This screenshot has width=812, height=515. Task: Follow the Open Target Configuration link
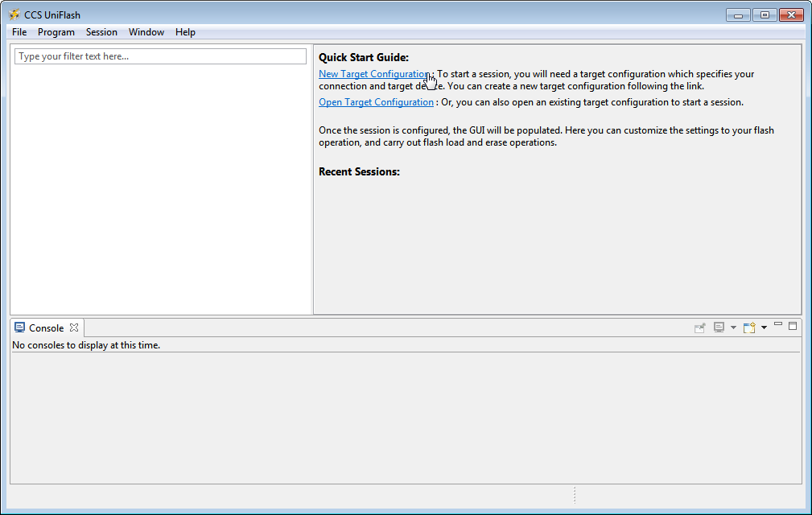pyautogui.click(x=375, y=101)
